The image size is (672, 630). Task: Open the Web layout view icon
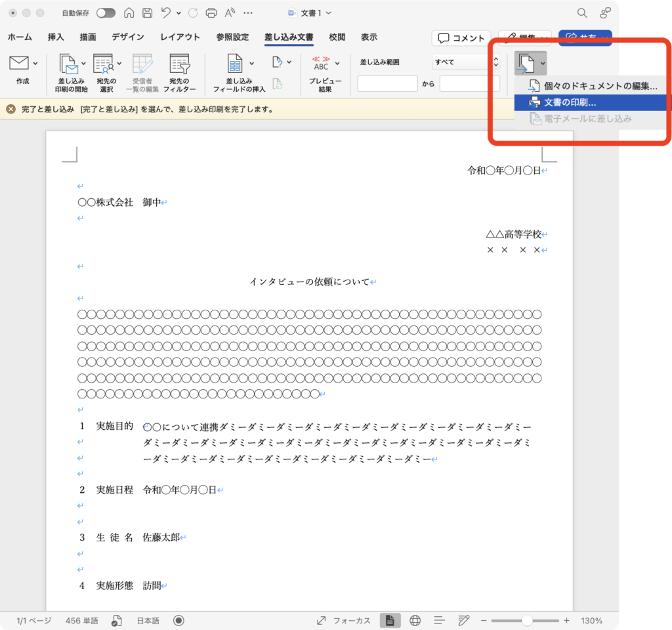[x=415, y=620]
